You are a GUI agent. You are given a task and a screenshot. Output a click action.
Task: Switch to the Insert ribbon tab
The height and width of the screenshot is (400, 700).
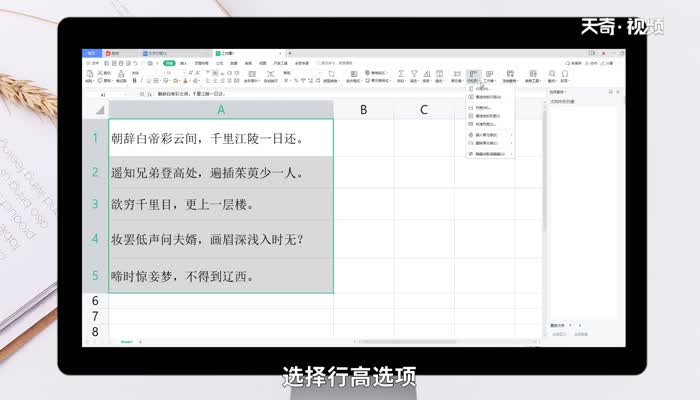coord(183,63)
